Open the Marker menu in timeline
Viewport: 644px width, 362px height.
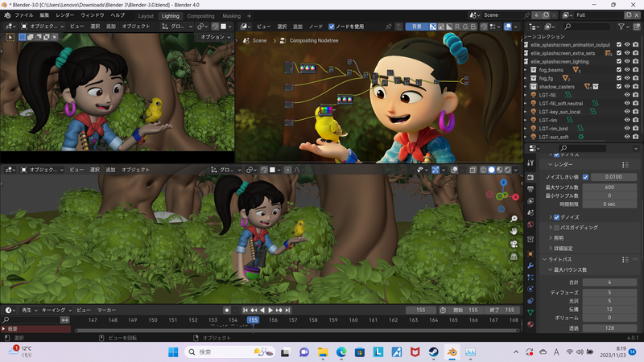click(107, 311)
